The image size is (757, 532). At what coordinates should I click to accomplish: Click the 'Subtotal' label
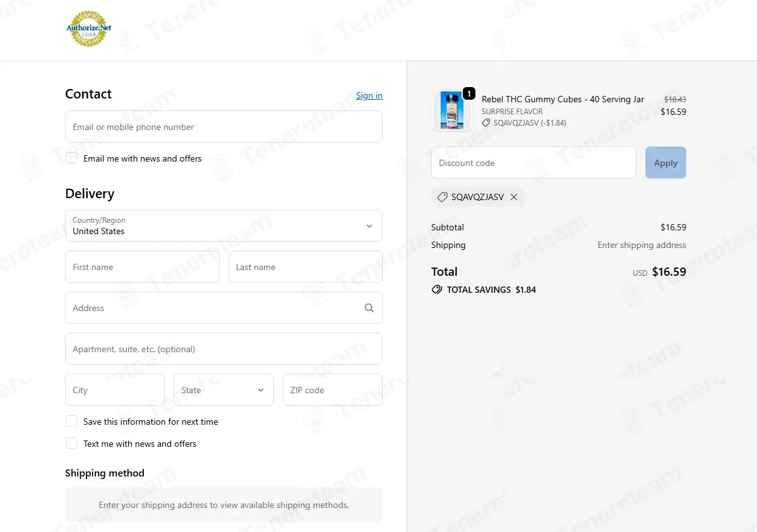coord(447,227)
